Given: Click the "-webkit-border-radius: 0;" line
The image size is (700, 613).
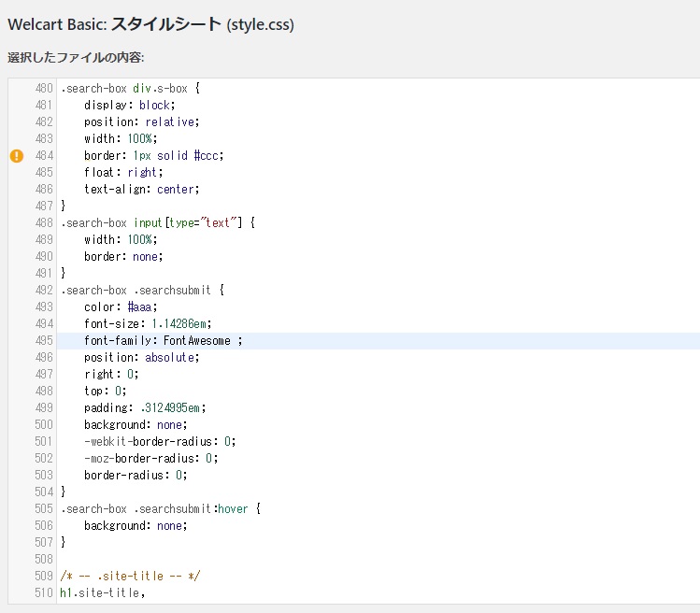Looking at the screenshot, I should click(160, 442).
